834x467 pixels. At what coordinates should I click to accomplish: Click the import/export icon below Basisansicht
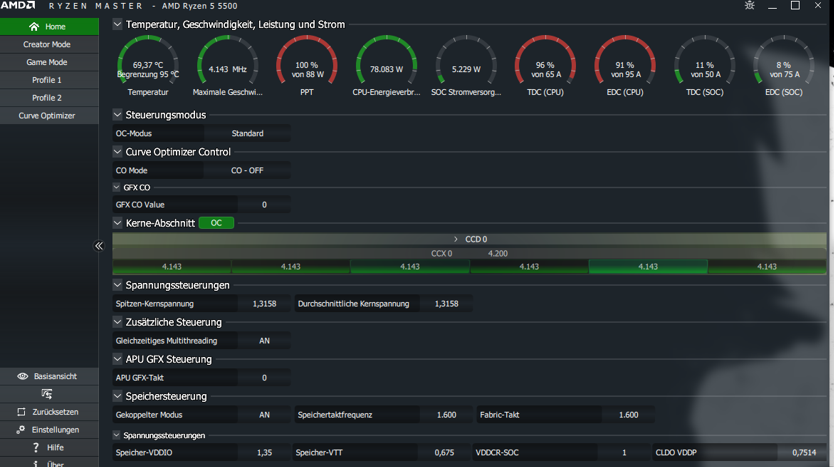tap(47, 394)
